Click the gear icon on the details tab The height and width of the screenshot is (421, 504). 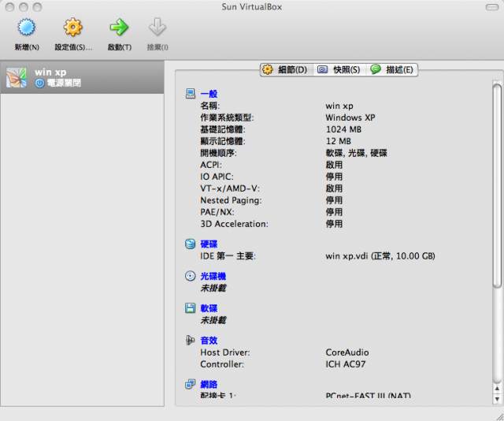point(268,69)
